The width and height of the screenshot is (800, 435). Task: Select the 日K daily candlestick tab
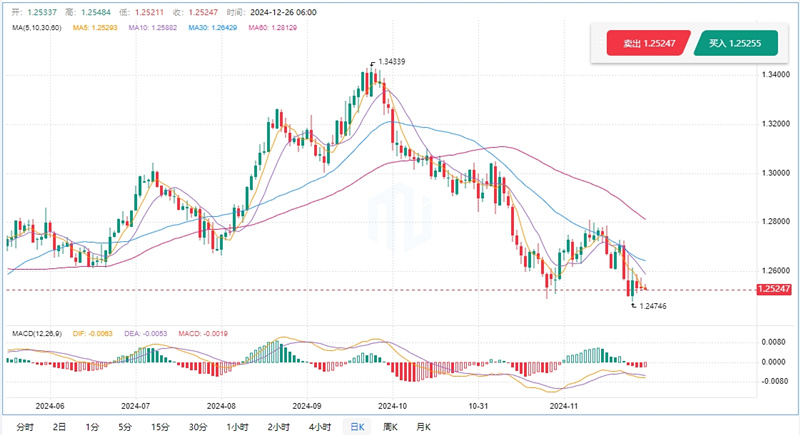tap(355, 426)
